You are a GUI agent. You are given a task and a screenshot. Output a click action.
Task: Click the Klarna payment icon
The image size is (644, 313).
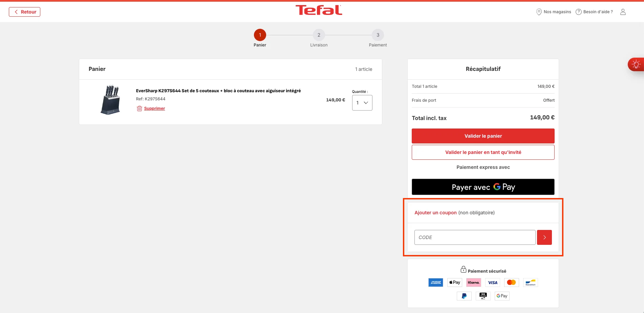pyautogui.click(x=473, y=282)
